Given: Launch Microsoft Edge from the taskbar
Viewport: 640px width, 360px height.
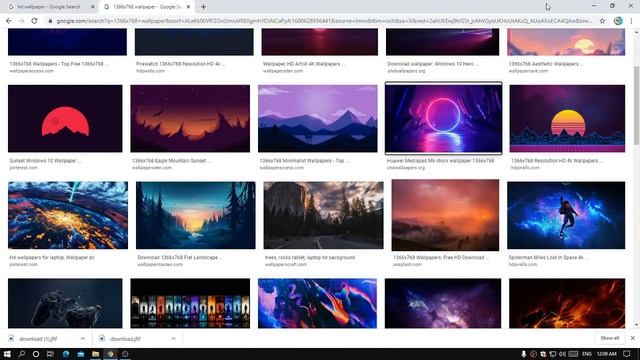Looking at the screenshot, I should [66, 354].
